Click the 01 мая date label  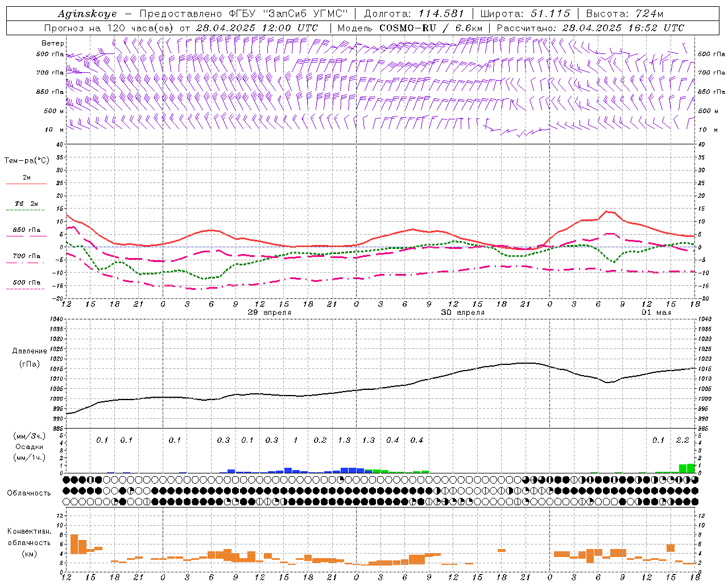[656, 313]
